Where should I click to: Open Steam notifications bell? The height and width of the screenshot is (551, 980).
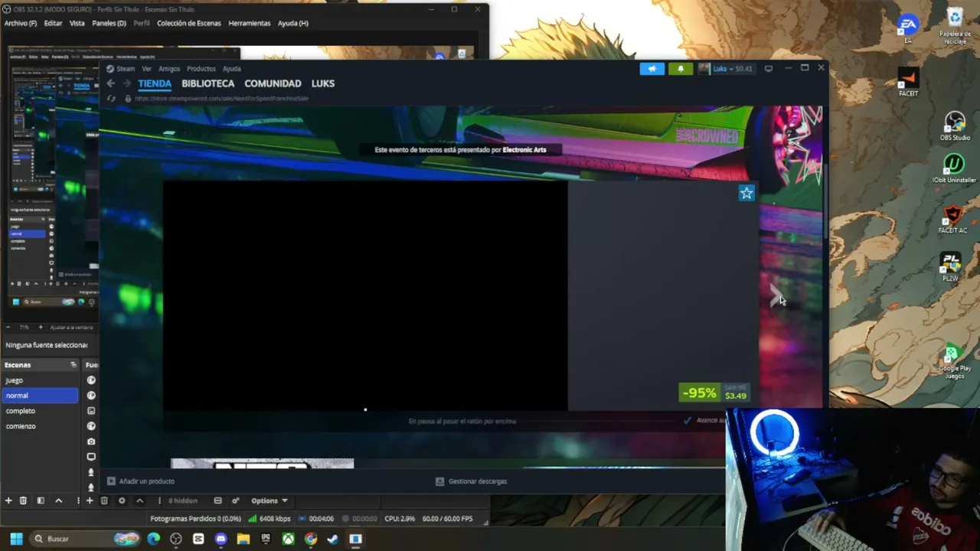[681, 69]
